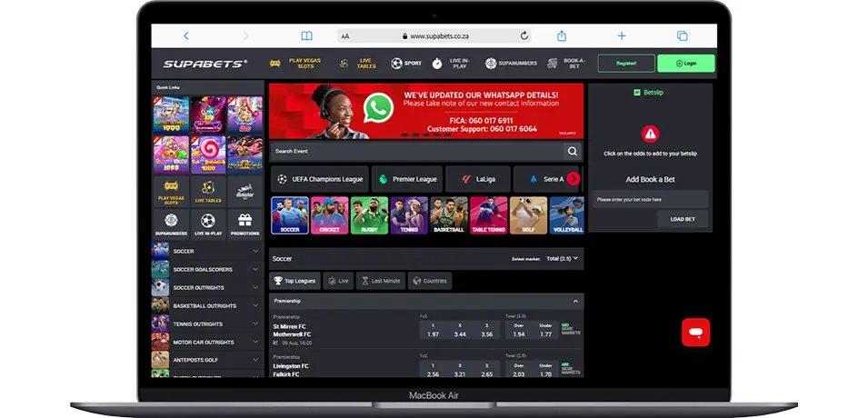The height and width of the screenshot is (418, 868).
Task: Choose the Tennis sport tile
Action: (409, 215)
